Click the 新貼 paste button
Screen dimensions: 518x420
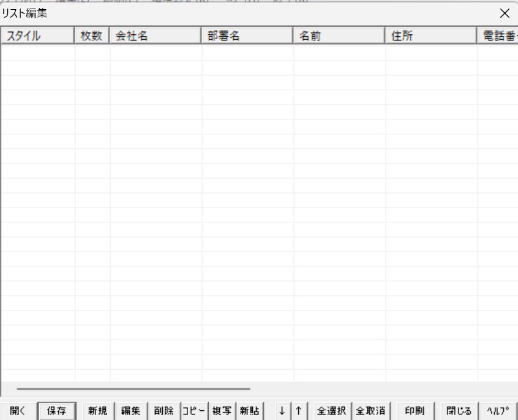pos(250,411)
